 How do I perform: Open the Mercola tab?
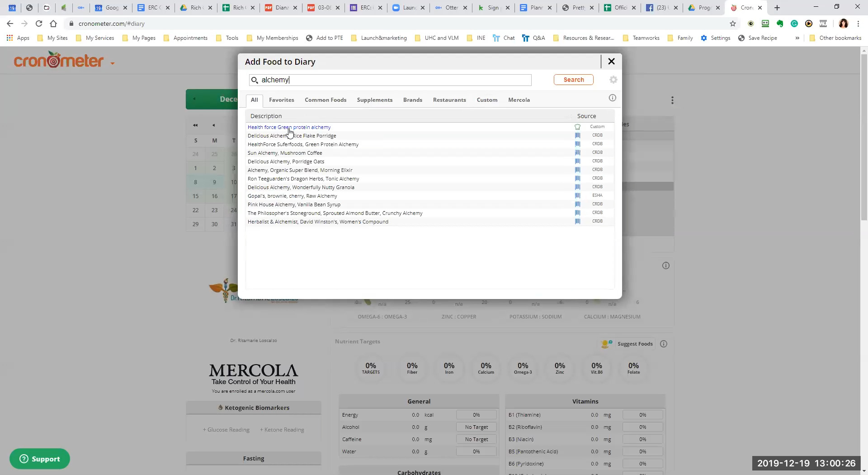tap(519, 100)
